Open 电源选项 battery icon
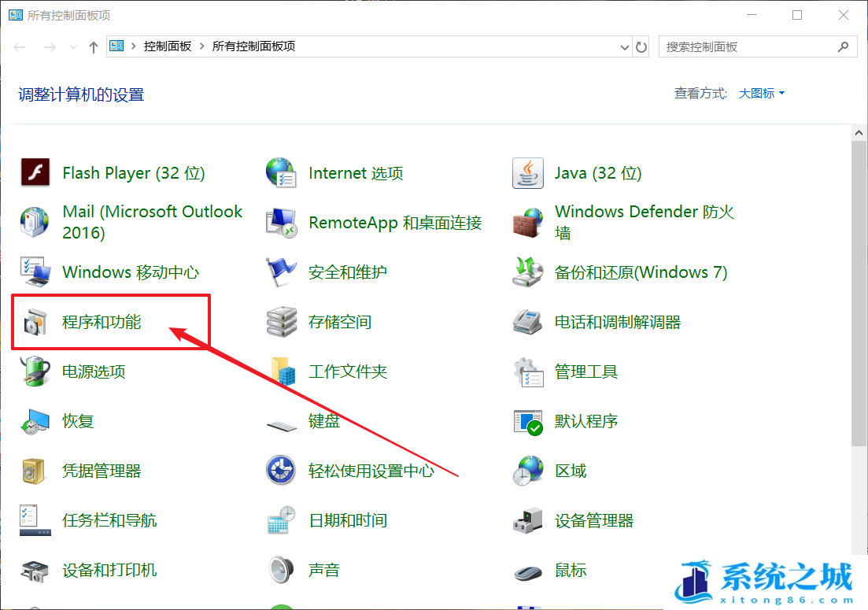The height and width of the screenshot is (610, 868). pyautogui.click(x=35, y=371)
